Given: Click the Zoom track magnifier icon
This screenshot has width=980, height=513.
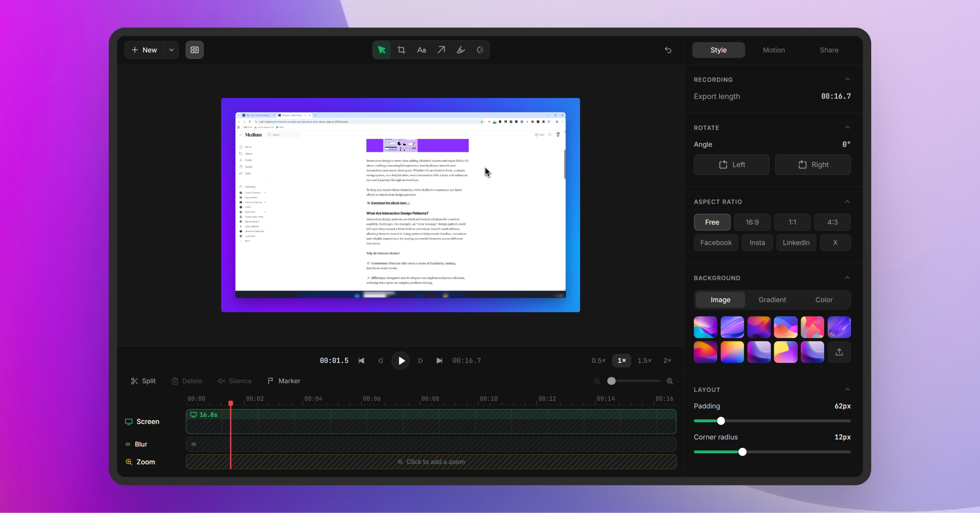Looking at the screenshot, I should (x=129, y=462).
